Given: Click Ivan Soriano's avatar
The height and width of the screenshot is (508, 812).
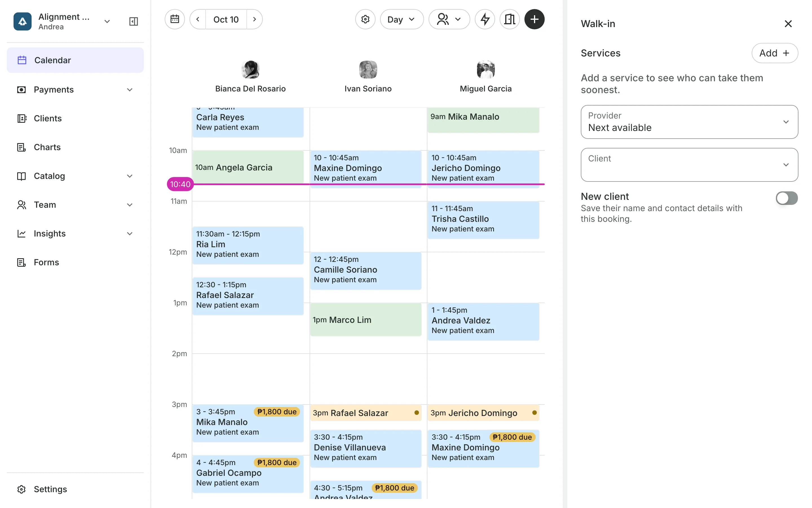Looking at the screenshot, I should coord(368,69).
